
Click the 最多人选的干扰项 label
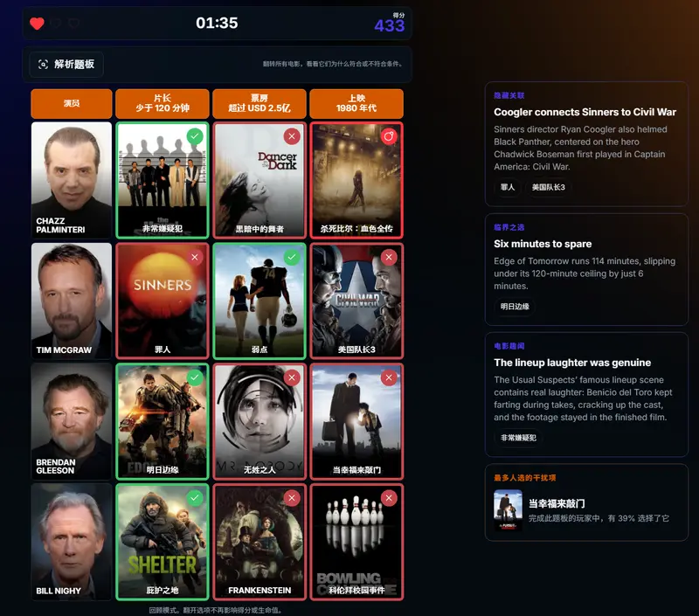(525, 478)
